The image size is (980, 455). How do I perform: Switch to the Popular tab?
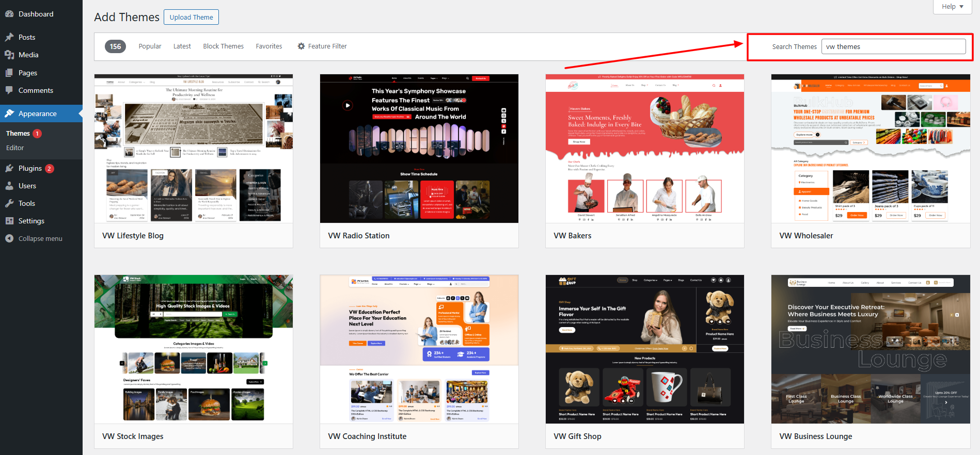click(150, 46)
